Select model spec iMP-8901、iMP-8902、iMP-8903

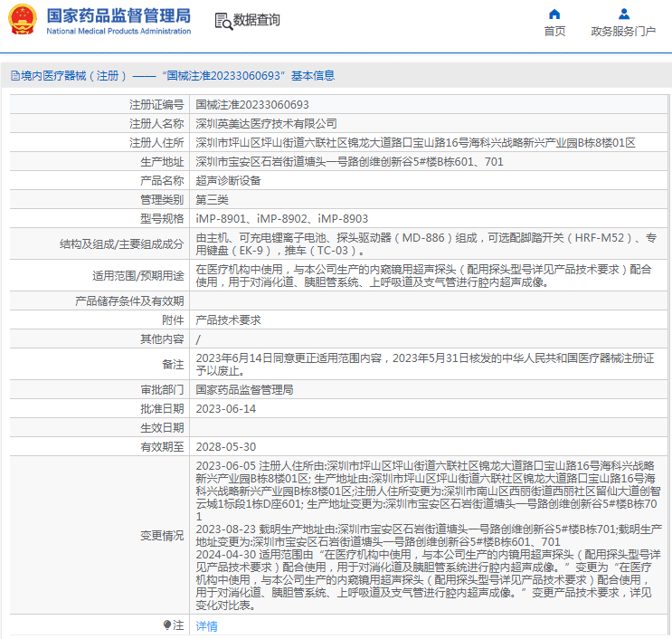pyautogui.click(x=281, y=219)
